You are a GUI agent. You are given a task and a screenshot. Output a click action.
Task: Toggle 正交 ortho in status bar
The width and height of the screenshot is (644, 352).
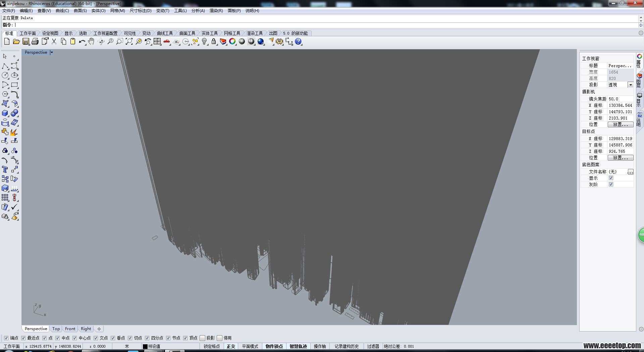(231, 346)
